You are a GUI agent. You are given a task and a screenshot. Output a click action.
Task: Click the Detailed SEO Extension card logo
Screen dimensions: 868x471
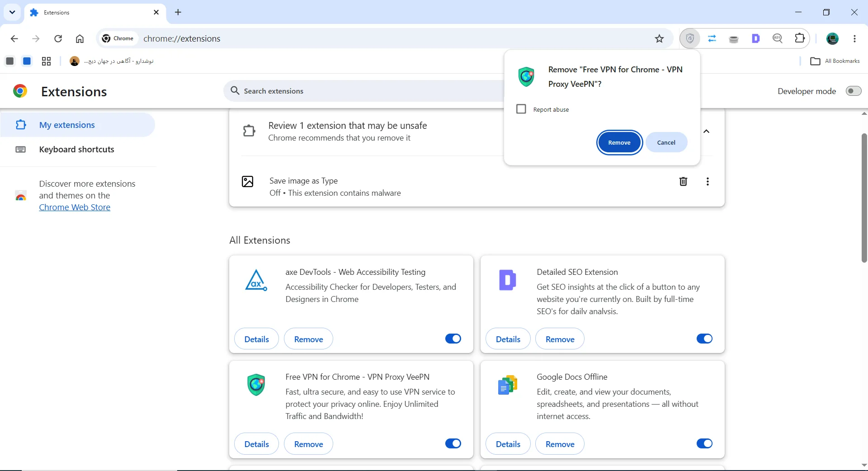click(x=507, y=280)
